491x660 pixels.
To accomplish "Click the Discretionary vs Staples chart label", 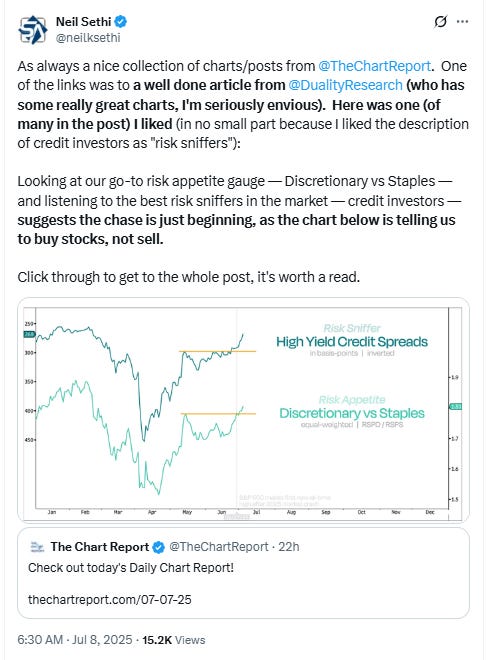I will pyautogui.click(x=352, y=413).
